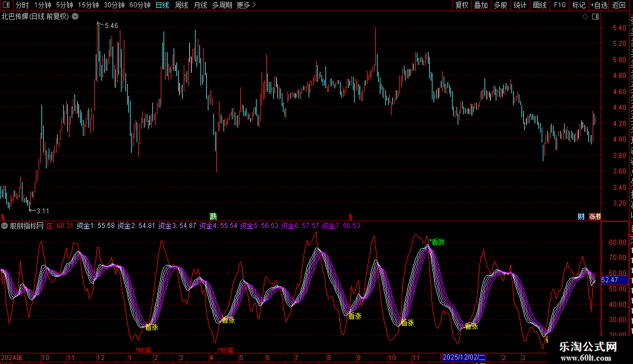The height and width of the screenshot is (364, 633).
Task: Open the F10 company info
Action: (560, 5)
